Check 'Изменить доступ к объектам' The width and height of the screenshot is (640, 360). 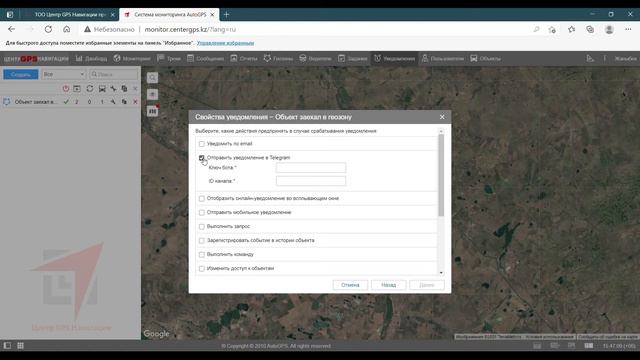tap(202, 269)
